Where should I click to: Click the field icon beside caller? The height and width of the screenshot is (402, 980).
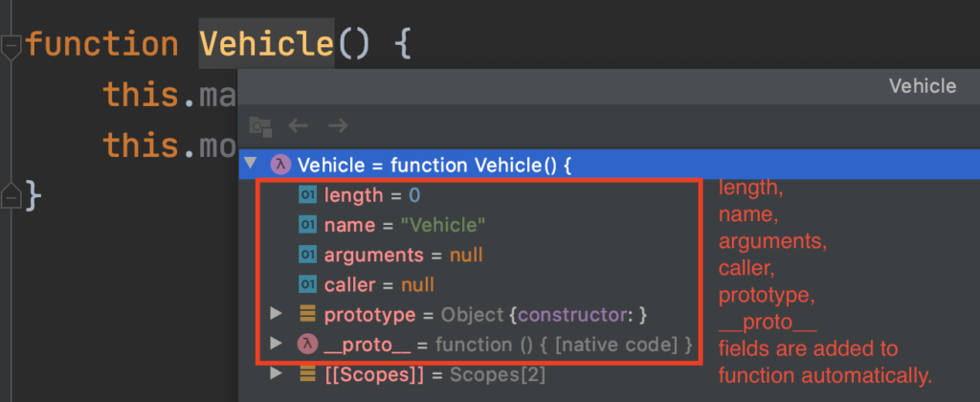tap(307, 285)
